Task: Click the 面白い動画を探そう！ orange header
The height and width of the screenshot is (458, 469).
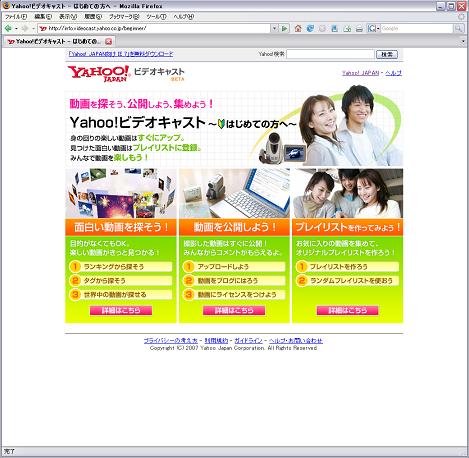Action: 121,227
